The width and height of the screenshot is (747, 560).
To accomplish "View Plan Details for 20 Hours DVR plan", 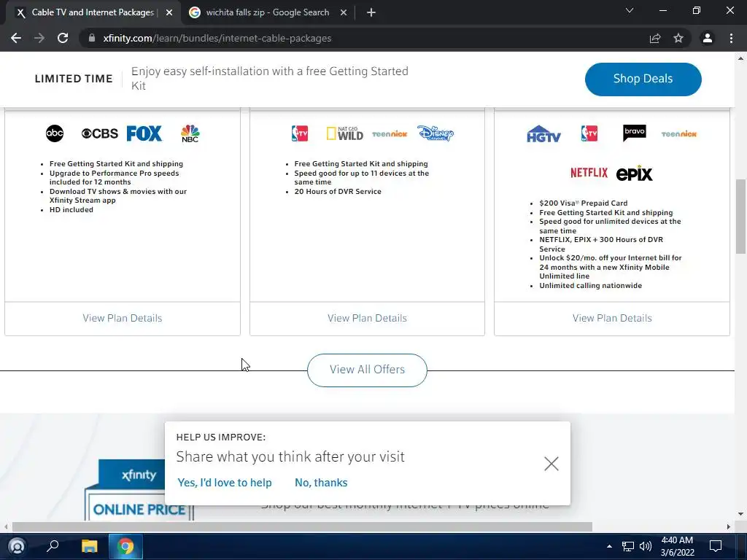I will [368, 318].
